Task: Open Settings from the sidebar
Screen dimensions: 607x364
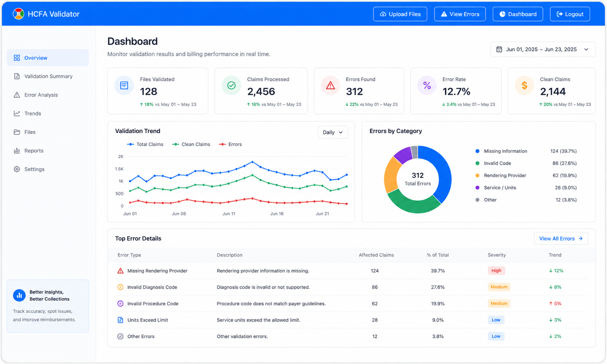Action: point(48,169)
